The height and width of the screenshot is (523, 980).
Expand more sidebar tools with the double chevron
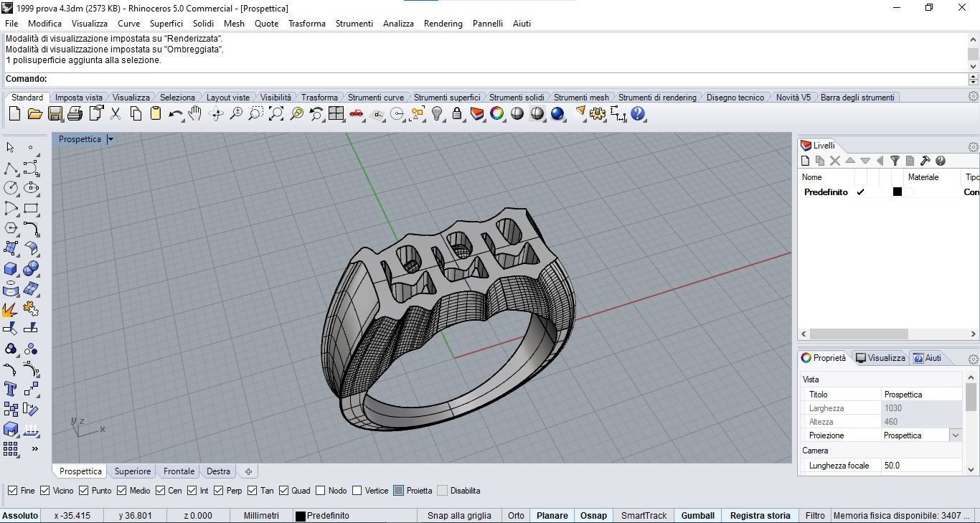(x=34, y=449)
